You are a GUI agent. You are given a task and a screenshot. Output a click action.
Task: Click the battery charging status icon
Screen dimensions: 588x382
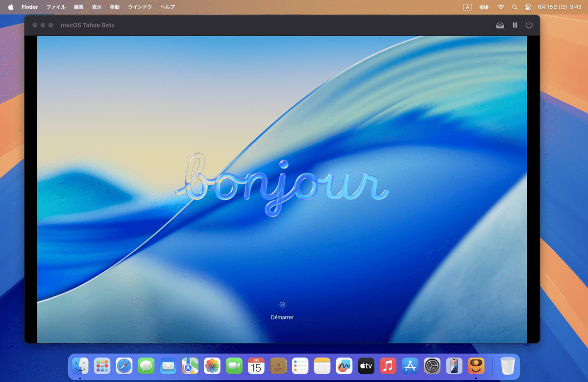[x=485, y=7]
